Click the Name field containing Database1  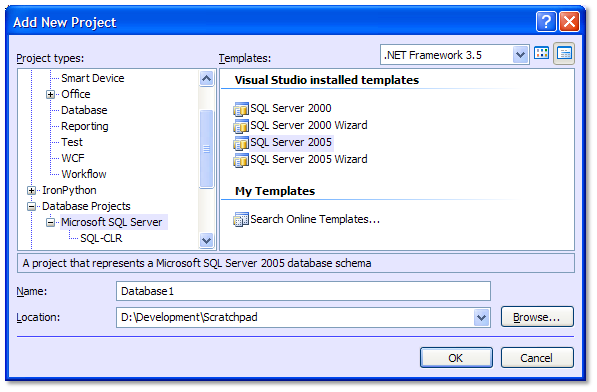coord(303,291)
